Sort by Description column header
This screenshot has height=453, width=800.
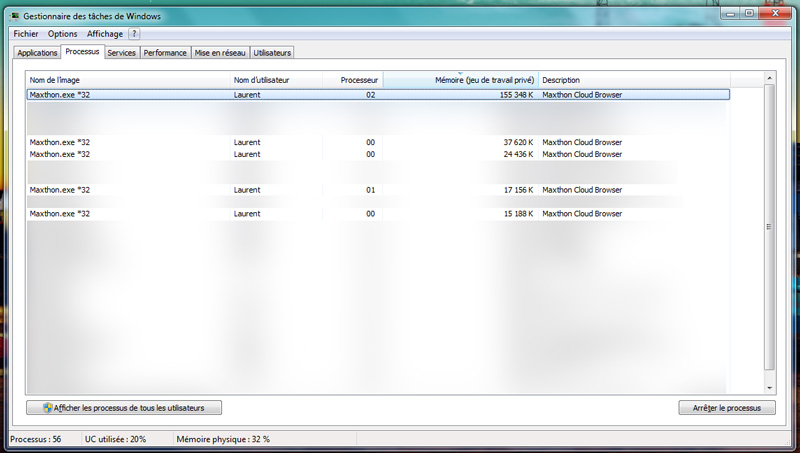click(634, 80)
